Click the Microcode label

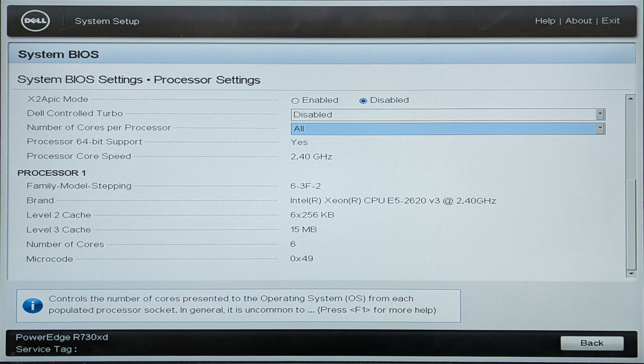49,258
